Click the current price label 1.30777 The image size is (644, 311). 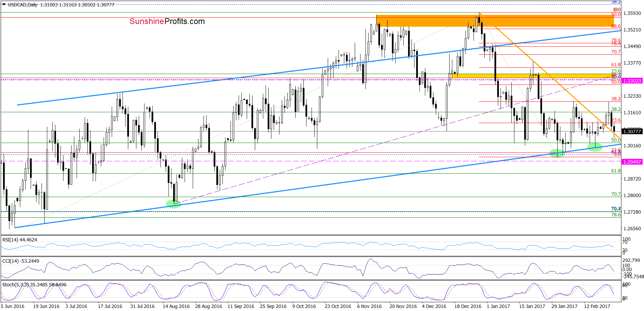tap(632, 131)
